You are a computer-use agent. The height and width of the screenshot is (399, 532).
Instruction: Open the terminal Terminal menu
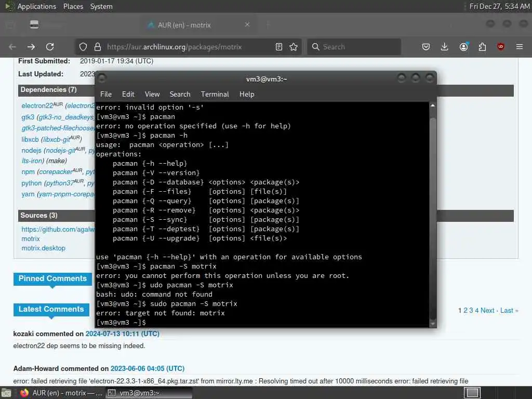coord(215,95)
